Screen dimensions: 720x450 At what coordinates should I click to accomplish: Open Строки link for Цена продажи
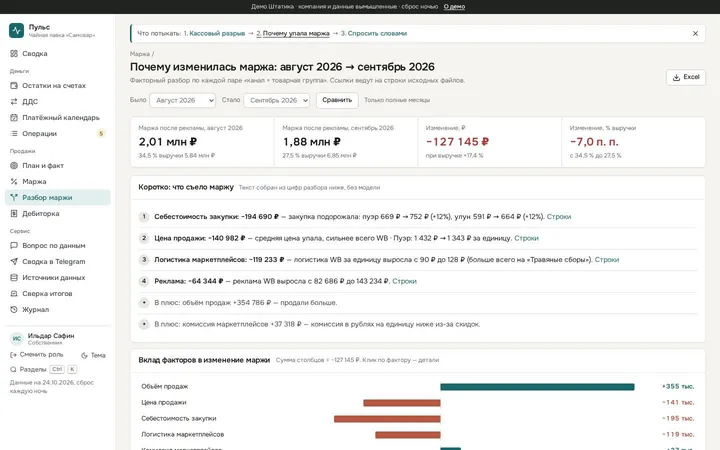click(x=526, y=238)
